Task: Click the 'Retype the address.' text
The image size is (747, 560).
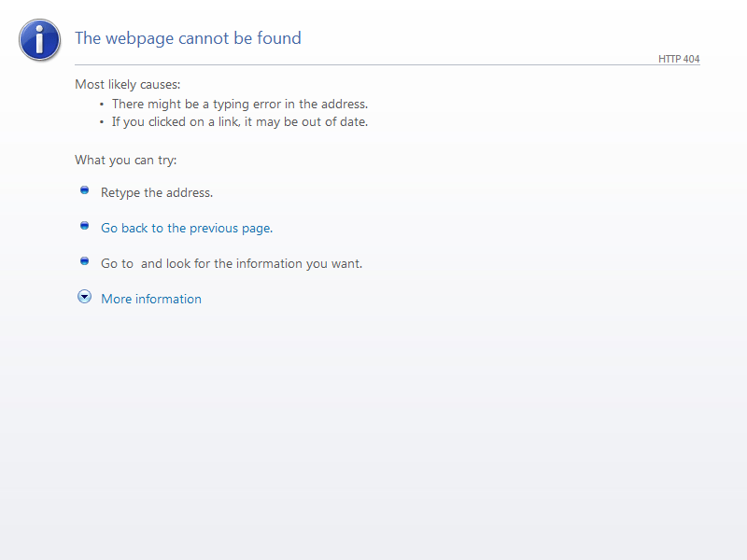Action: click(157, 193)
